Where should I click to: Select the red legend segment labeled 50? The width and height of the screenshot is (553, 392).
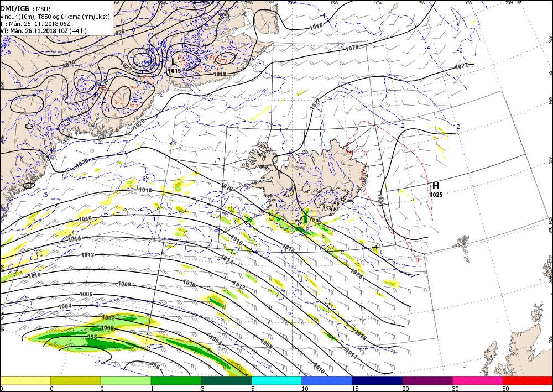pos(528,380)
